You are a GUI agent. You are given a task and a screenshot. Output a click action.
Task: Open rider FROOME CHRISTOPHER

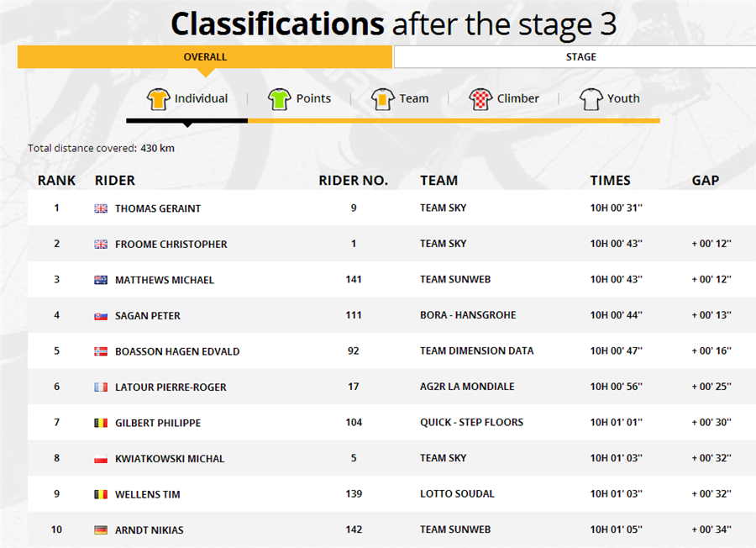pyautogui.click(x=171, y=245)
